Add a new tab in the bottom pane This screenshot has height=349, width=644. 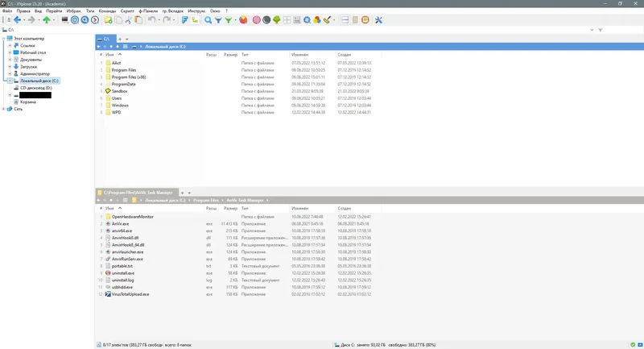(x=183, y=193)
